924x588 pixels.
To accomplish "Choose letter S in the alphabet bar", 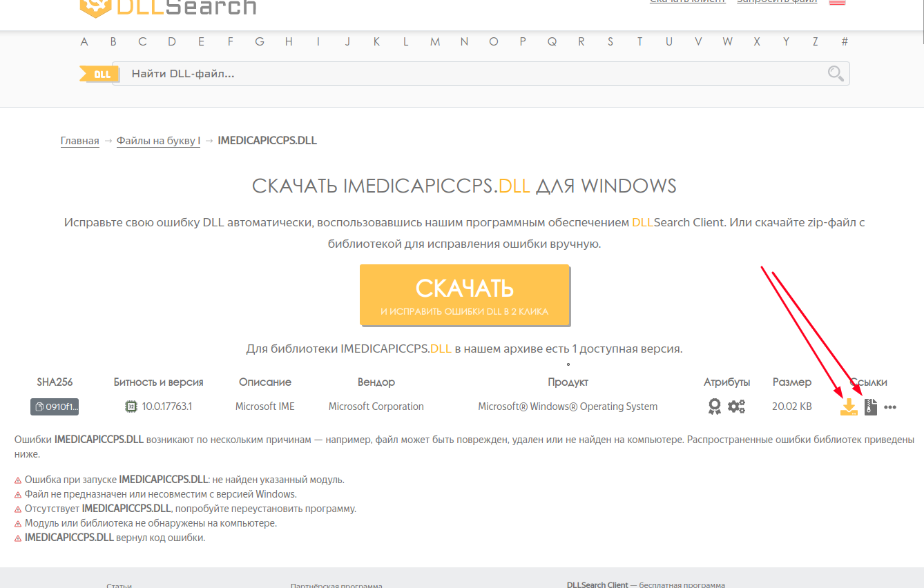I will pos(610,41).
